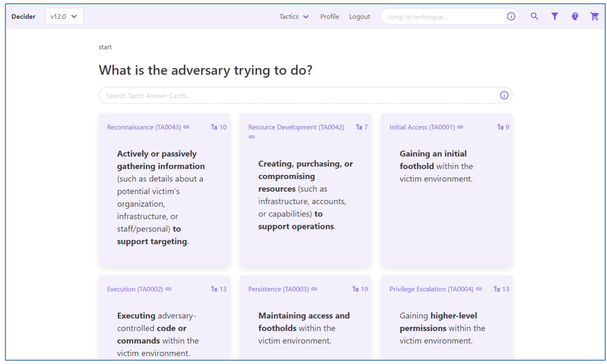Viewport: 607px width, 364px height.
Task: Open the Execution (TA0002) tactic link
Action: coord(135,289)
